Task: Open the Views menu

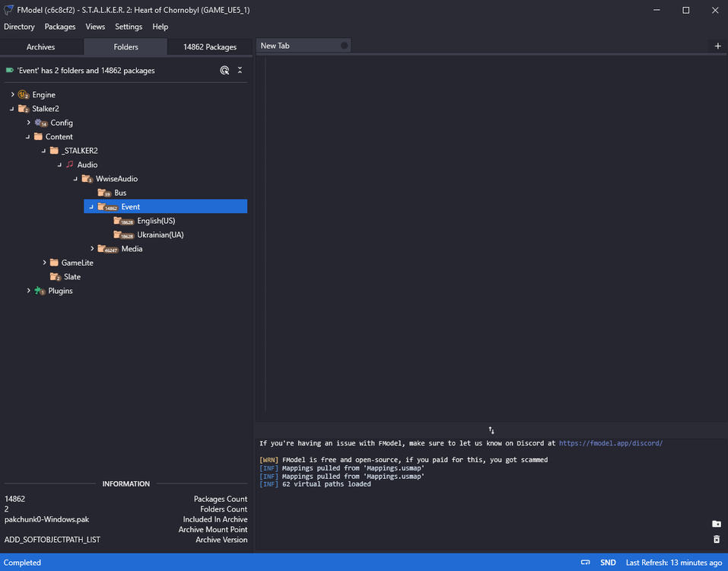Action: (x=95, y=27)
